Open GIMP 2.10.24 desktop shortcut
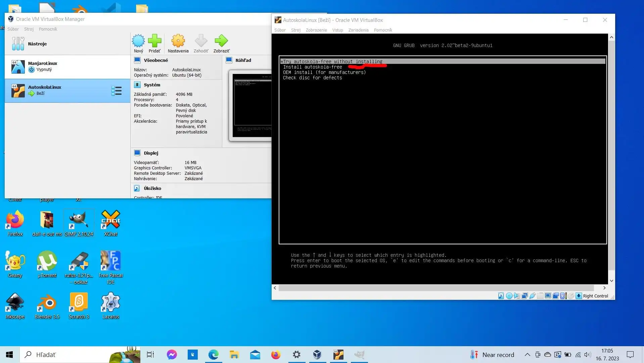 pyautogui.click(x=79, y=223)
